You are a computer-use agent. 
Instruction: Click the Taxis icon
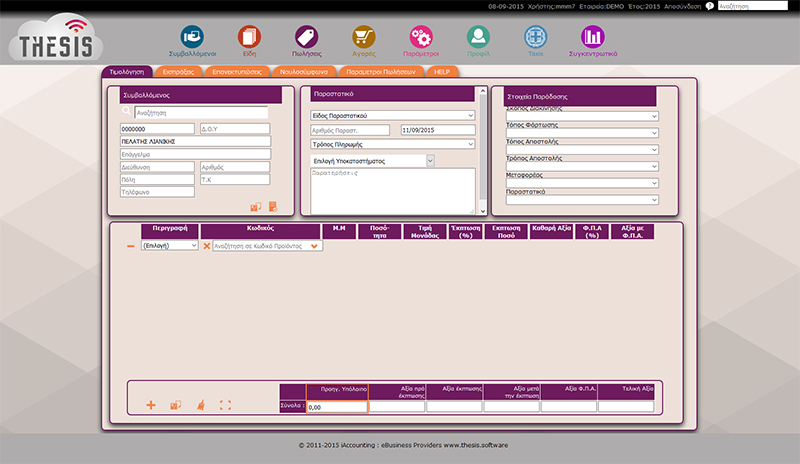coord(536,37)
